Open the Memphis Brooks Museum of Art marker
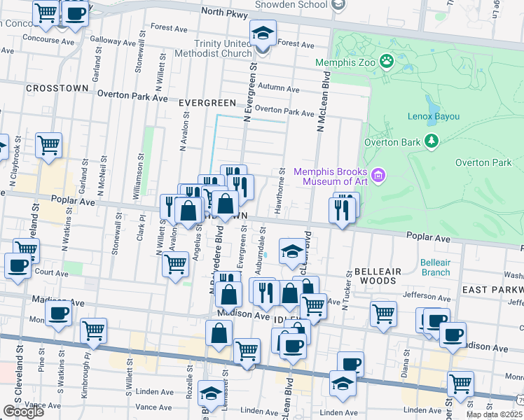Image resolution: width=524 pixels, height=420 pixels. click(379, 176)
